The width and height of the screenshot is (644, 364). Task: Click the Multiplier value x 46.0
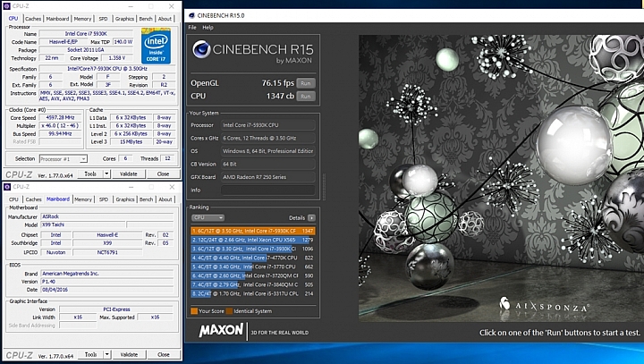click(60, 126)
